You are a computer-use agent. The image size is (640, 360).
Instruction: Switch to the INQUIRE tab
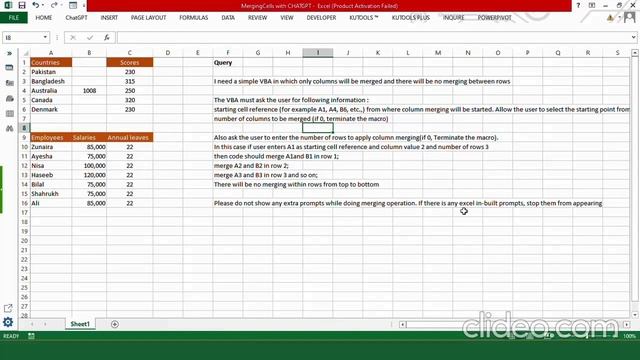click(x=454, y=18)
